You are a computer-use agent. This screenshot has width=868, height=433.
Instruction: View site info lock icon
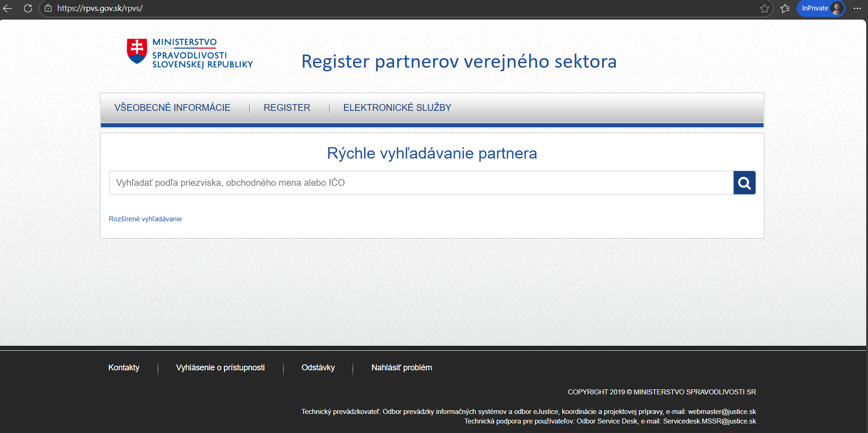48,8
